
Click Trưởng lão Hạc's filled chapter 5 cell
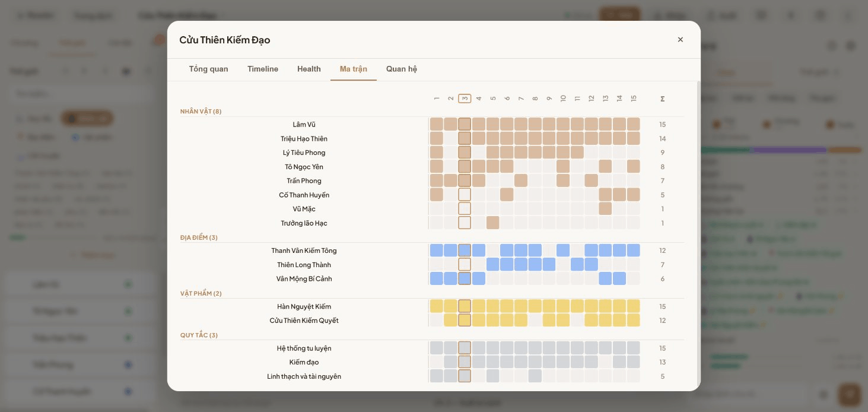pyautogui.click(x=493, y=223)
